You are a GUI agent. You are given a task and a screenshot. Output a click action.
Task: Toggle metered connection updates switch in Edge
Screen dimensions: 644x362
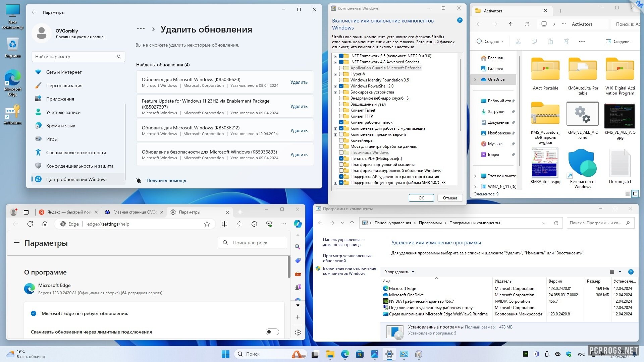click(272, 332)
